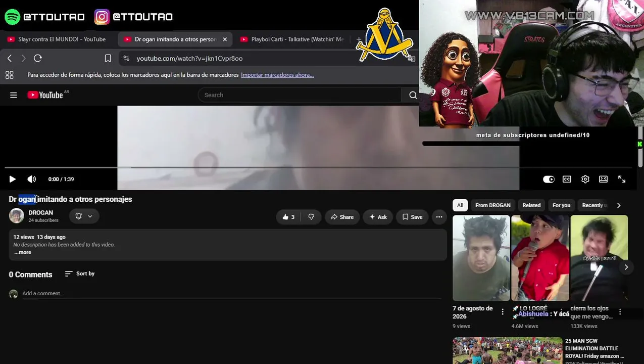This screenshot has width=644, height=364.
Task: Close the 'Dr ogan imitando' browser tab
Action: pyautogui.click(x=225, y=39)
